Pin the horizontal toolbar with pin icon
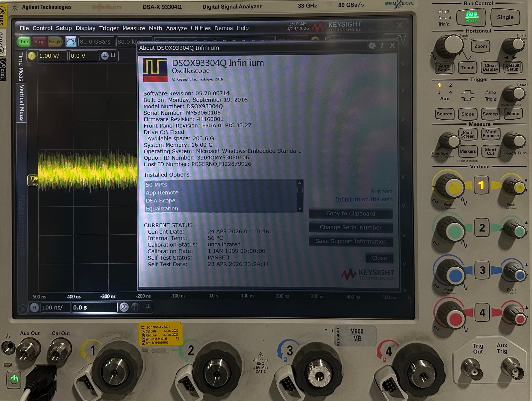532x401 pixels. click(148, 307)
